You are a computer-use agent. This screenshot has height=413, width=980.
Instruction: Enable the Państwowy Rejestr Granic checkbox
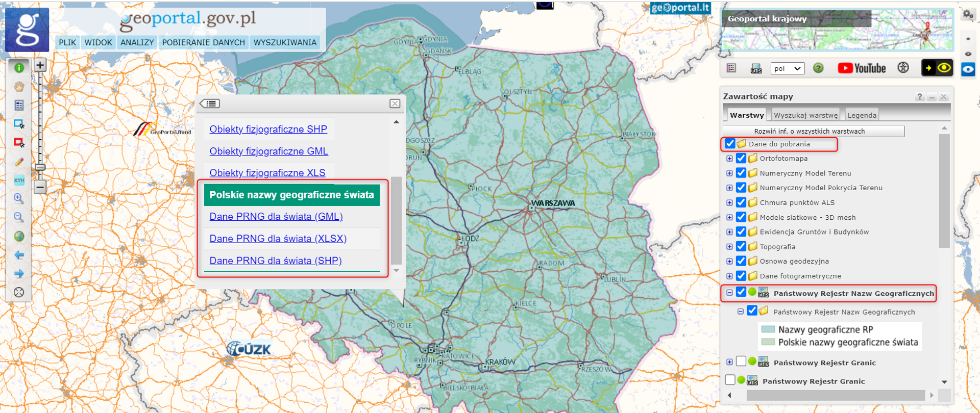pos(741,362)
